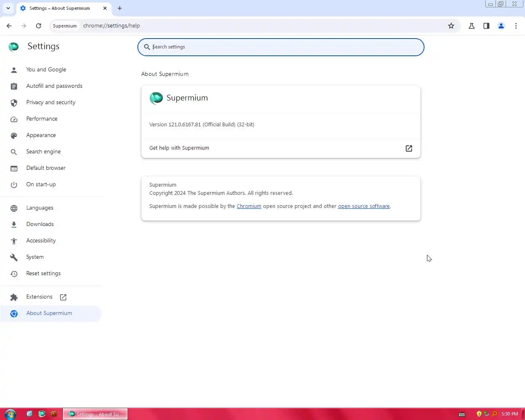Toggle the side panel icon
This screenshot has height=420, width=525.
coord(486,26)
